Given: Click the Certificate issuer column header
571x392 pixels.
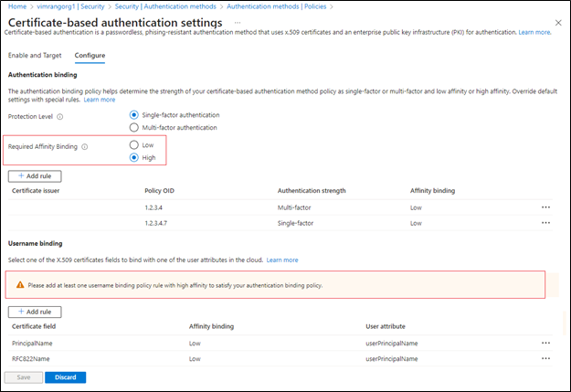Looking at the screenshot, I should coord(36,191).
